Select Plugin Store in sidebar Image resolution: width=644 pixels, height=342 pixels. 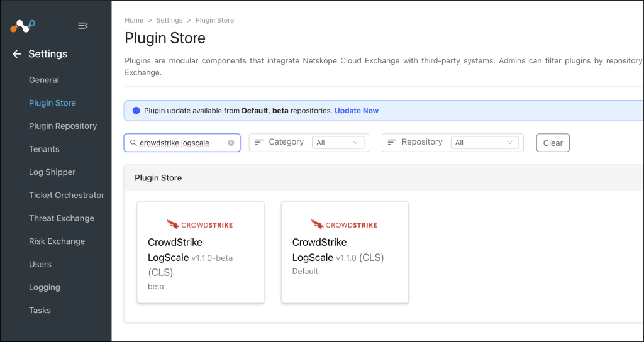pos(52,103)
